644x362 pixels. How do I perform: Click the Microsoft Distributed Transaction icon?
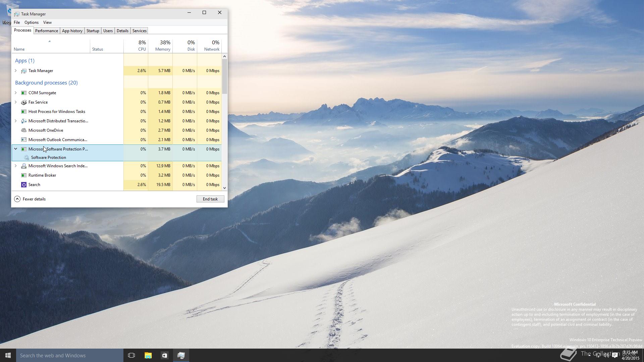point(24,121)
